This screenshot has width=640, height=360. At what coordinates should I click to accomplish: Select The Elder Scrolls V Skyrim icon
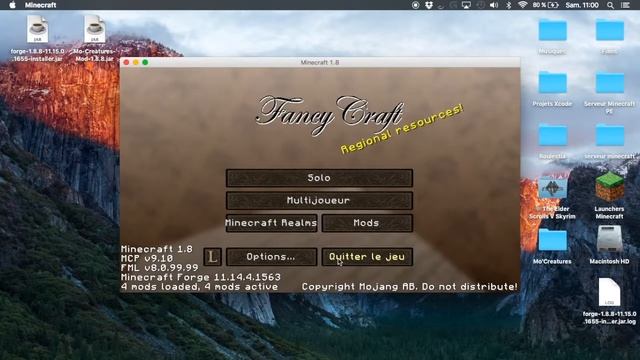552,197
